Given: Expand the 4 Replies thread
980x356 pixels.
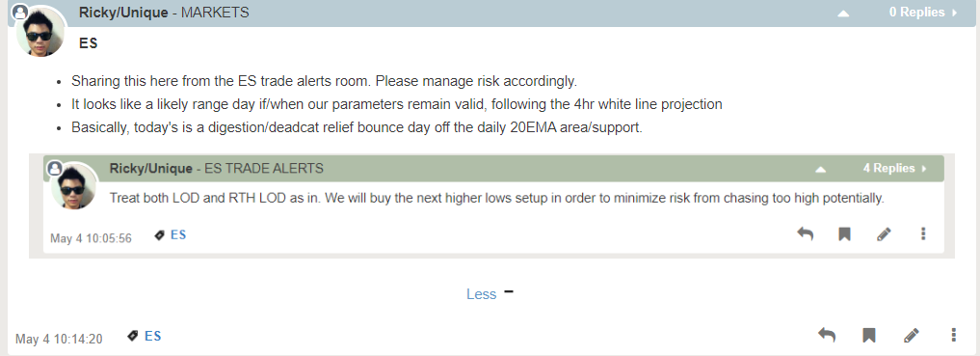Looking at the screenshot, I should (x=894, y=168).
